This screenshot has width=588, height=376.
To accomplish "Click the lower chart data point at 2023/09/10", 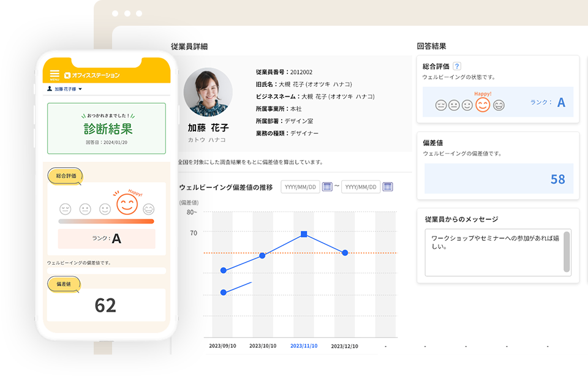I will (224, 292).
